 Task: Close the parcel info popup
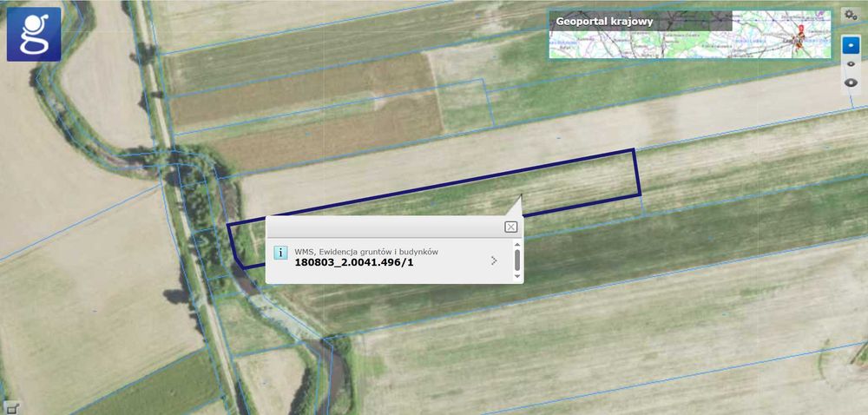tap(510, 227)
